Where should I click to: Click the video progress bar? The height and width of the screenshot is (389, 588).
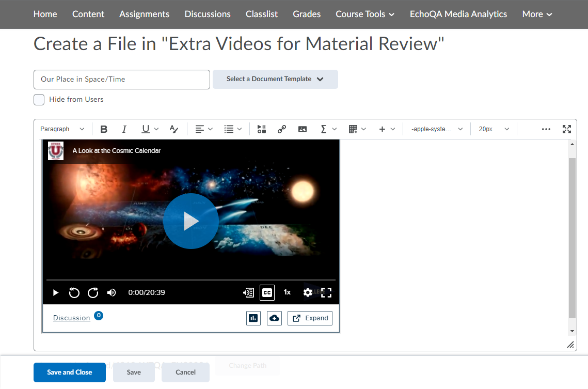pos(191,280)
